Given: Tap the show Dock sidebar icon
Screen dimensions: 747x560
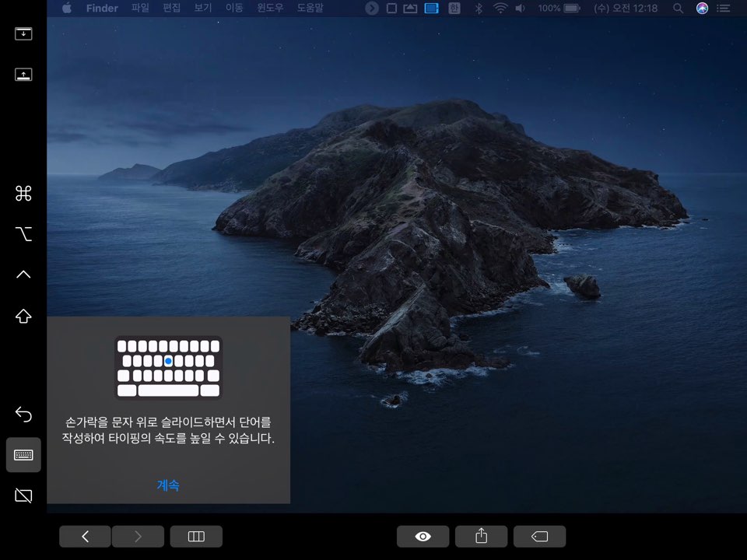Looking at the screenshot, I should pyautogui.click(x=23, y=75).
